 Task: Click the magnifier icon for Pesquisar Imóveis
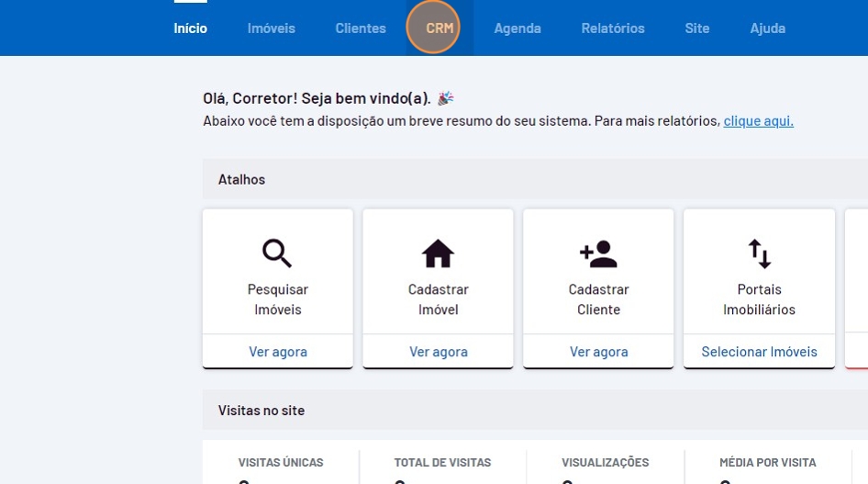click(x=277, y=253)
